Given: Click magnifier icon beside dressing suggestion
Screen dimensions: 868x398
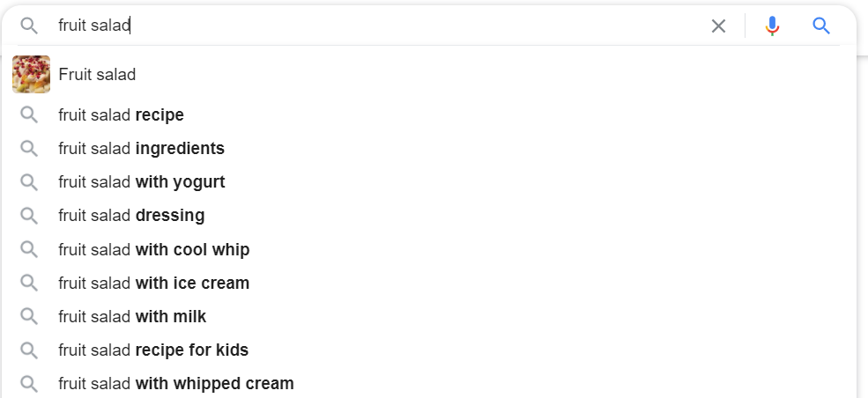Looking at the screenshot, I should point(29,216).
